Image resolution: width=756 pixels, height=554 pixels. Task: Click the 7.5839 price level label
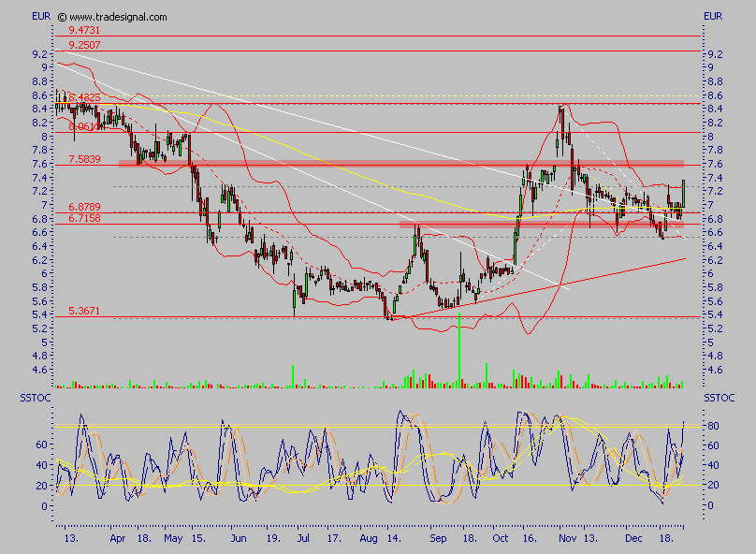[84, 159]
